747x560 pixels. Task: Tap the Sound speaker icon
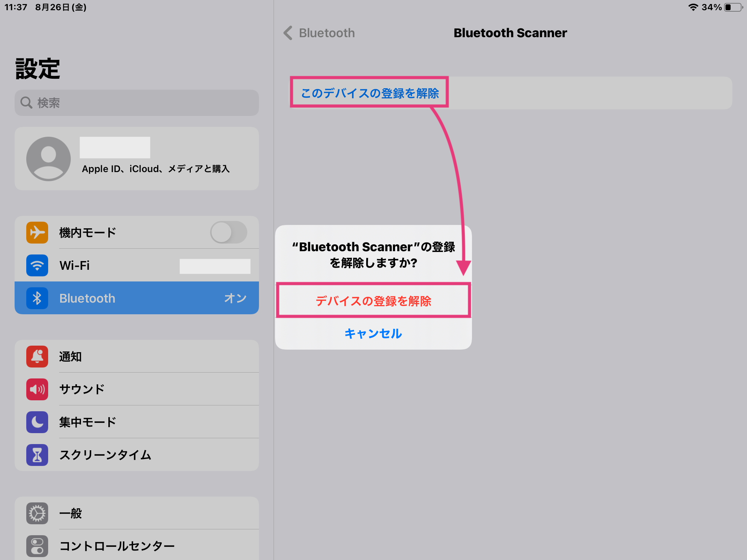[x=37, y=389]
